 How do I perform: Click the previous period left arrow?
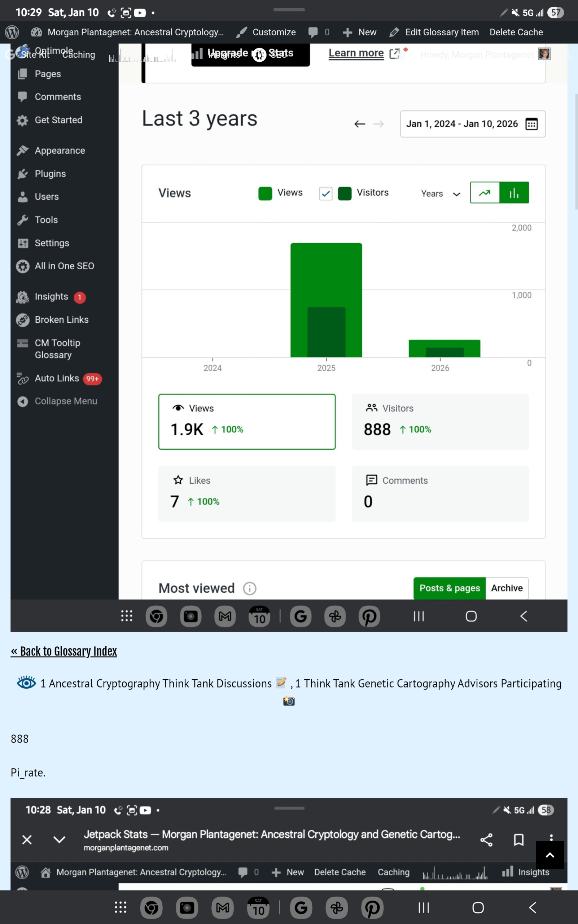[359, 124]
